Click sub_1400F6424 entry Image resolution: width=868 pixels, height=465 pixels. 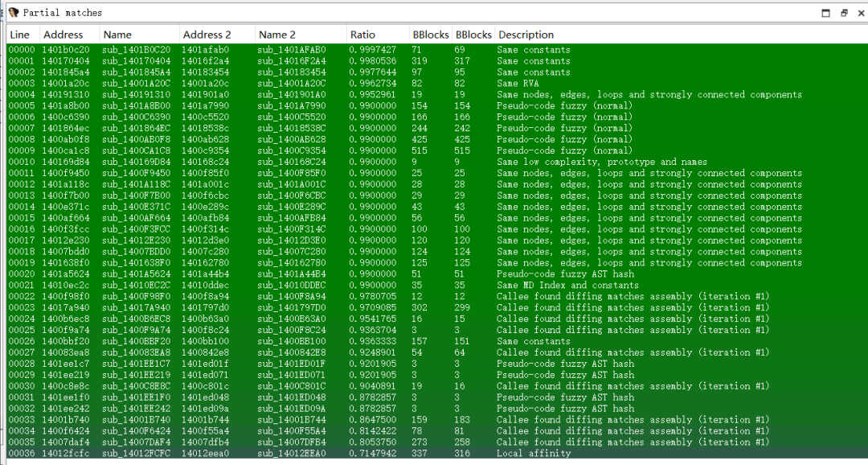(x=136, y=430)
